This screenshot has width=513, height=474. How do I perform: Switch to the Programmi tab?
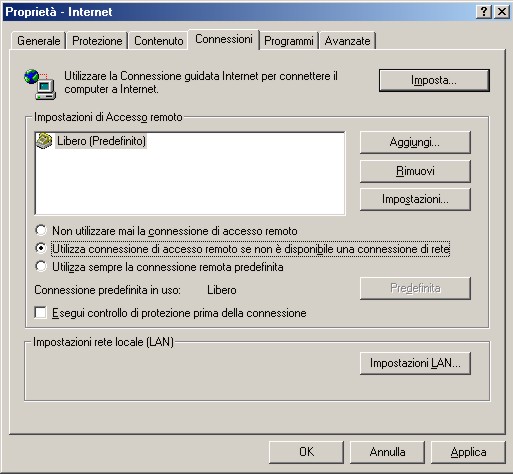point(289,41)
